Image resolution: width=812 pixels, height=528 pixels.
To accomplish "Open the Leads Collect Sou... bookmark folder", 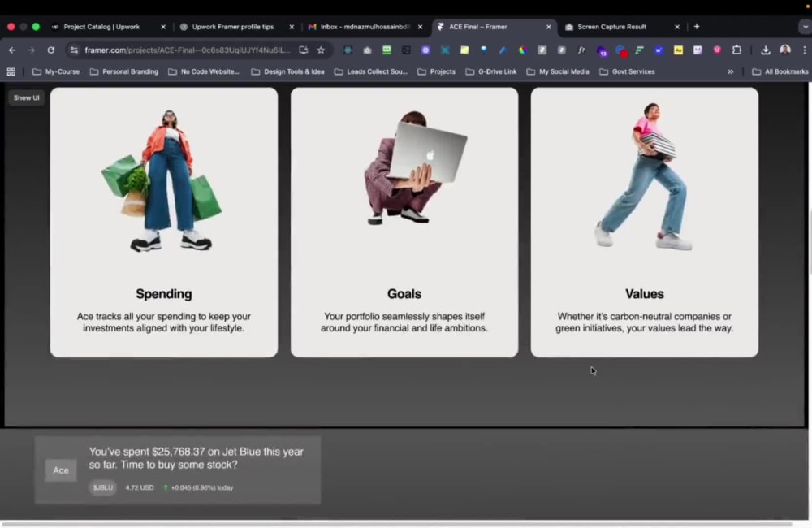I will 371,72.
